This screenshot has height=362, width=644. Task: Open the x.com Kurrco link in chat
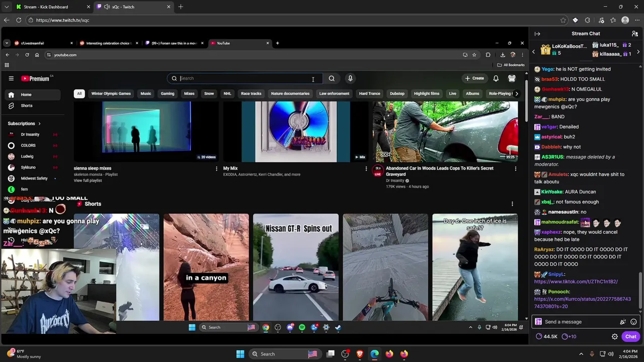(582, 303)
